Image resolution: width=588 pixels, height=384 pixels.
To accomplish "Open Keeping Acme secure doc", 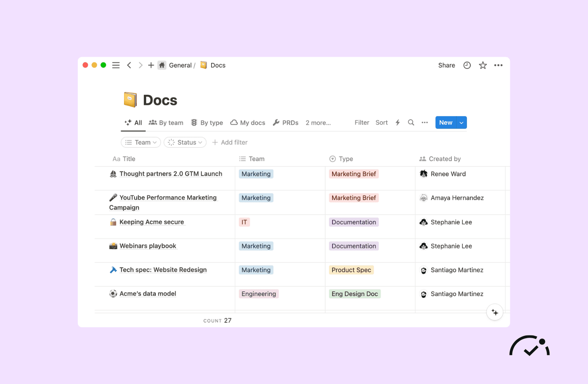I will pos(152,222).
